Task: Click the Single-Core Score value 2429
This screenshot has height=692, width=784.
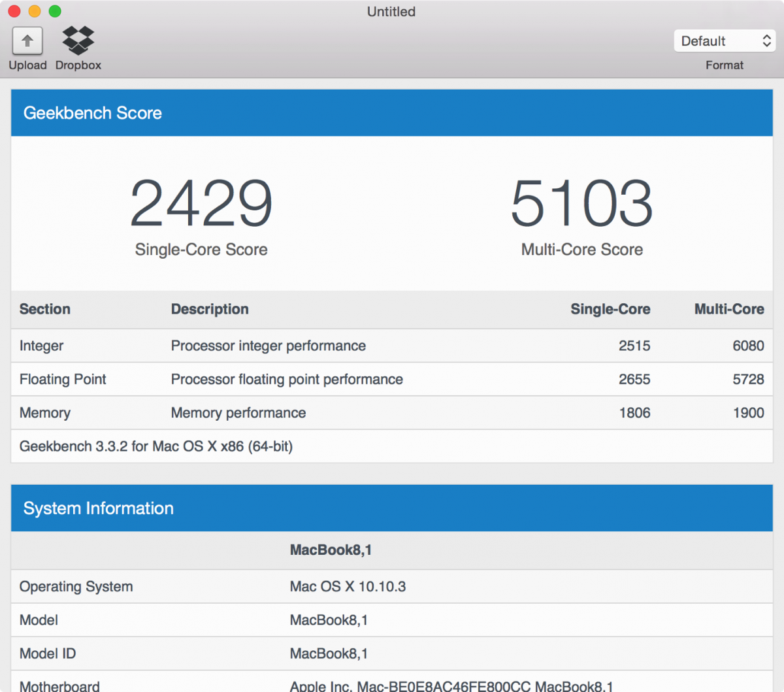Action: click(x=201, y=203)
